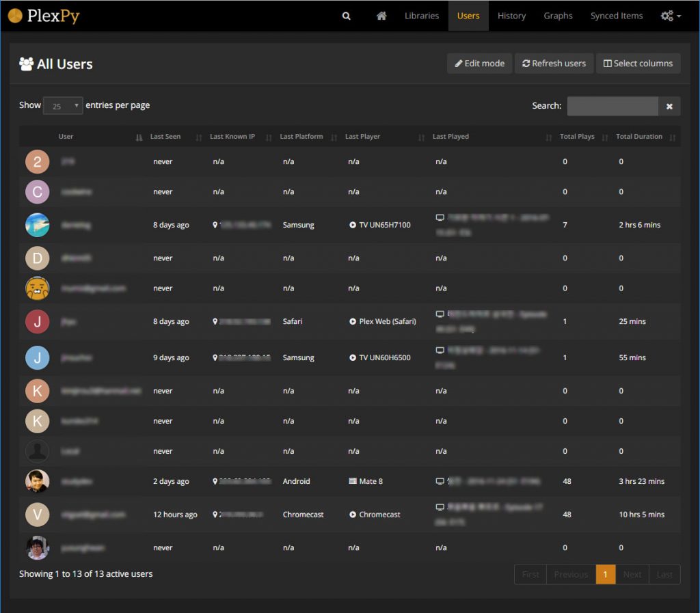The height and width of the screenshot is (613, 700).
Task: Click the PlexPy logo
Action: pyautogui.click(x=44, y=16)
